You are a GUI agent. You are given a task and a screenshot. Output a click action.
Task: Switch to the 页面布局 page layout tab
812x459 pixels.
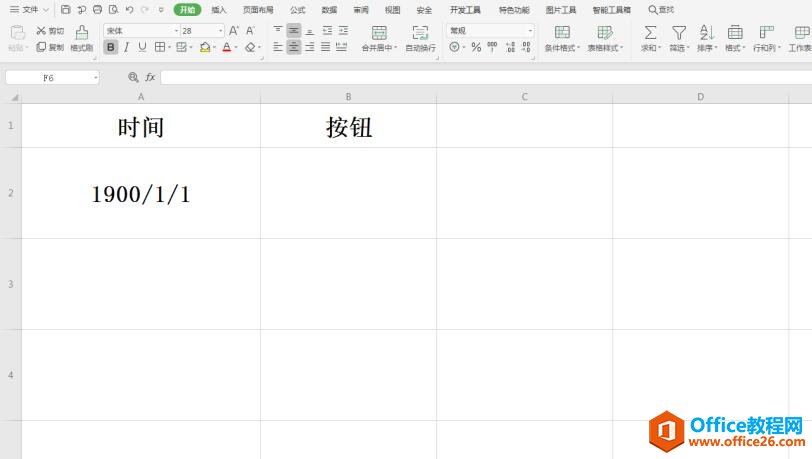tap(258, 9)
